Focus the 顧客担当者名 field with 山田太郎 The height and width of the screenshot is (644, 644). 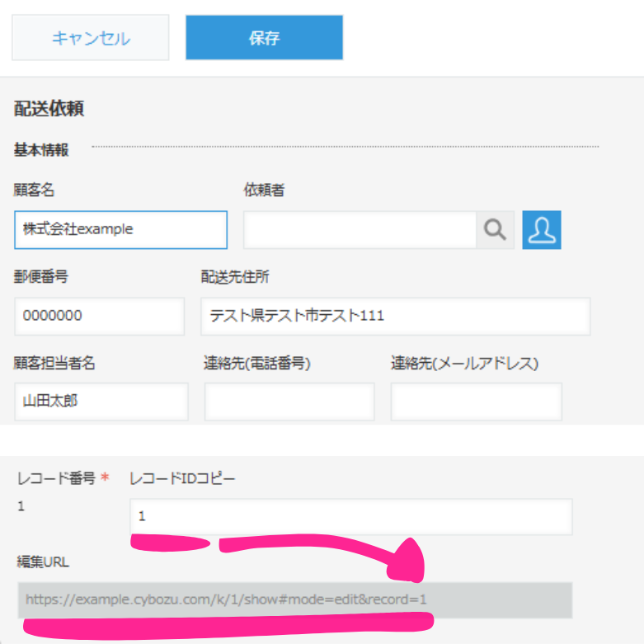tap(101, 402)
